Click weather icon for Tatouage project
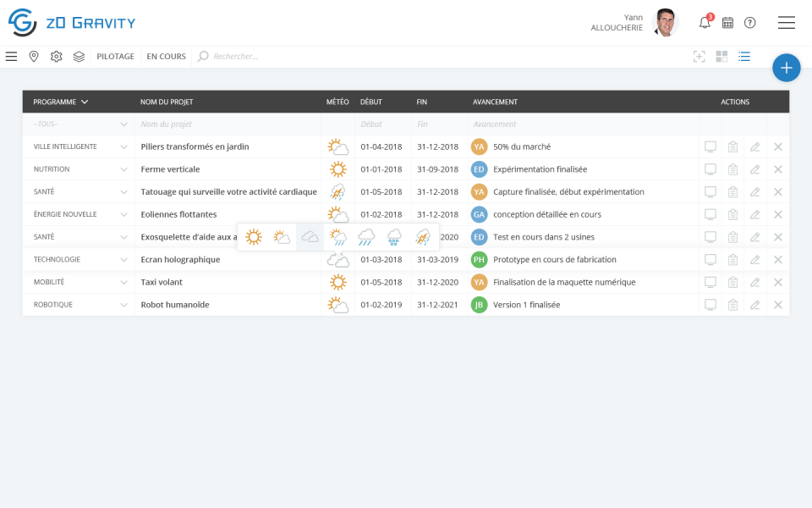This screenshot has width=812, height=508. (x=338, y=192)
